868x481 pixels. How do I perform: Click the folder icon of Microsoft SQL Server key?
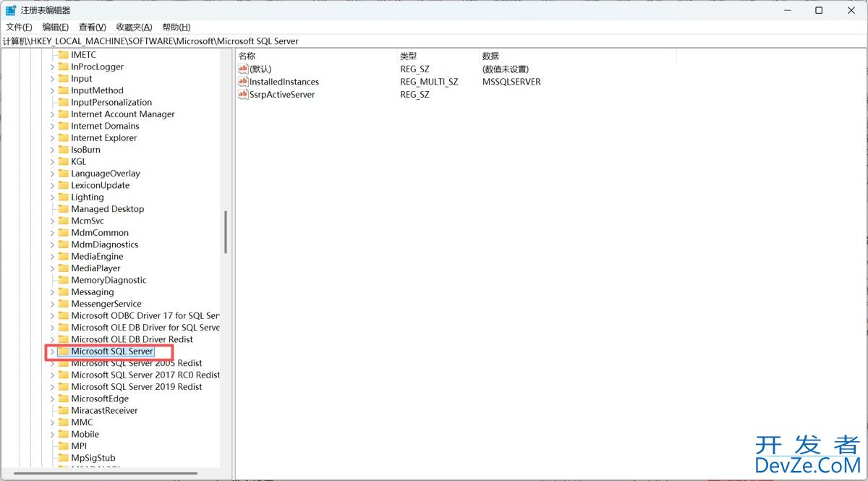[64, 351]
